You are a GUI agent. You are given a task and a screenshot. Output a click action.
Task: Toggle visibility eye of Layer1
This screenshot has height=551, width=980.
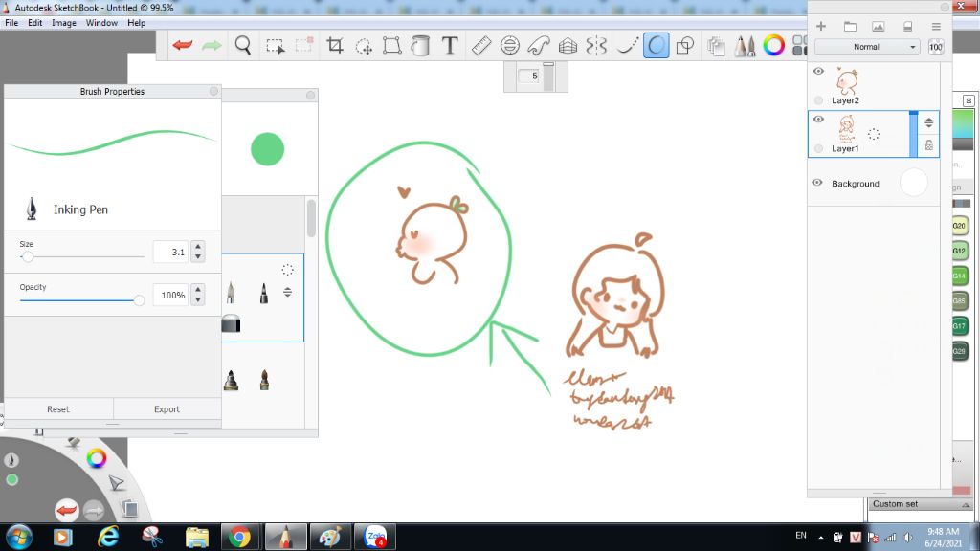pyautogui.click(x=819, y=120)
